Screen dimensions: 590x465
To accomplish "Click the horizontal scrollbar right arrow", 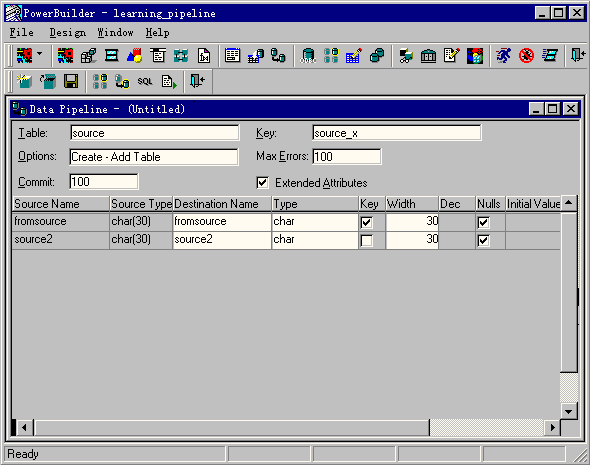I will point(552,427).
